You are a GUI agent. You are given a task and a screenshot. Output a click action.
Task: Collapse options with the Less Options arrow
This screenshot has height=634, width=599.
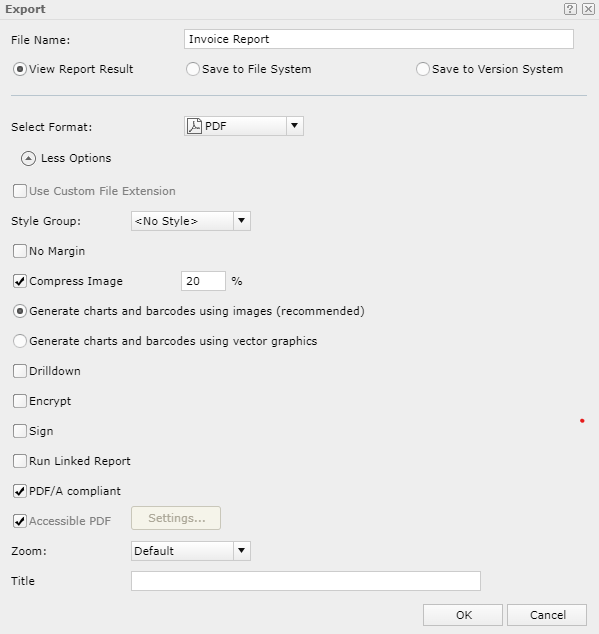(x=28, y=158)
